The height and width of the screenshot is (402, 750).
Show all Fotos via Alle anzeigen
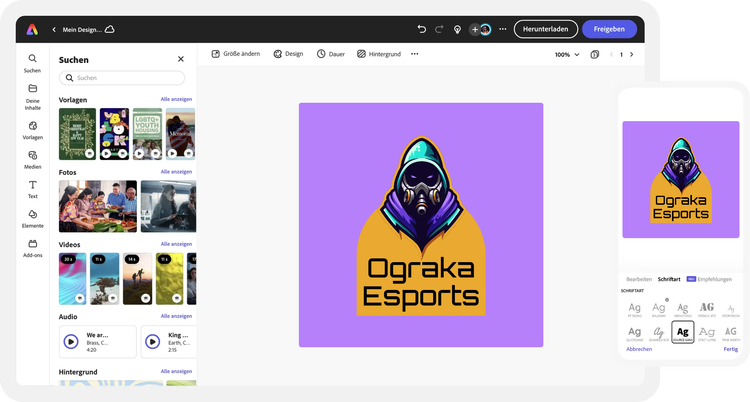click(176, 171)
